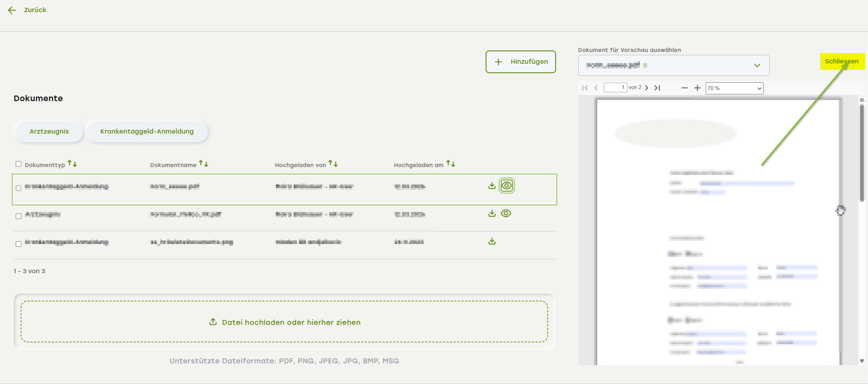Click the Hinzufügen button
The height and width of the screenshot is (384, 868).
coord(521,62)
